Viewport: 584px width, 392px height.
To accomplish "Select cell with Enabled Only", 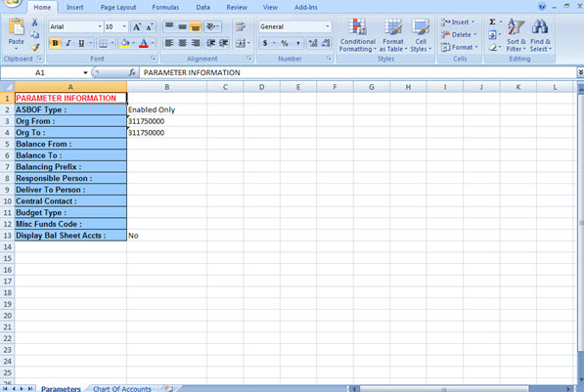I will tap(166, 109).
